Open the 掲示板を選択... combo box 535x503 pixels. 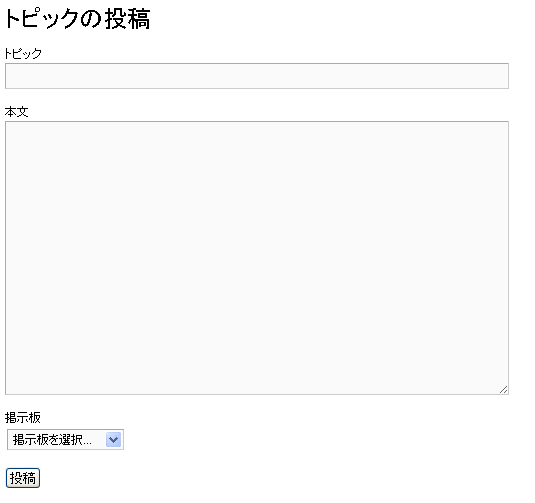pos(65,440)
